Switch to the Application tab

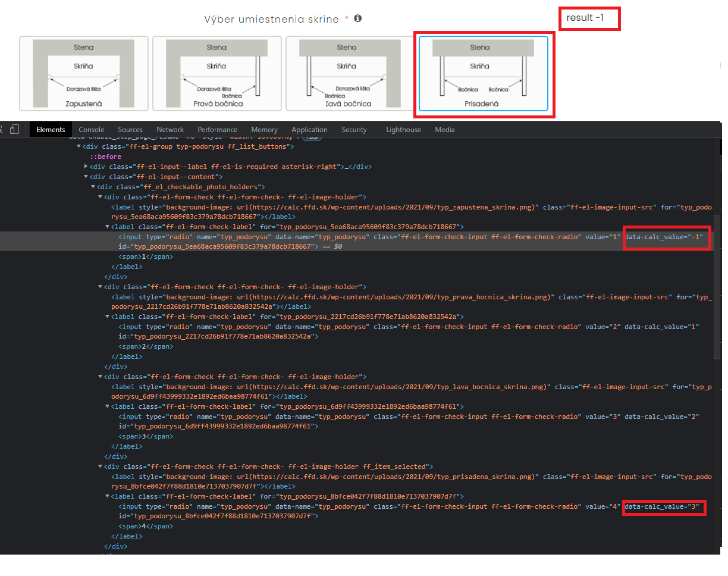[309, 130]
